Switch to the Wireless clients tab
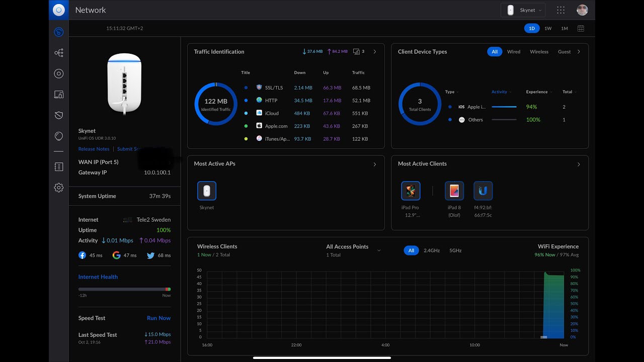Image resolution: width=644 pixels, height=362 pixels. (539, 52)
